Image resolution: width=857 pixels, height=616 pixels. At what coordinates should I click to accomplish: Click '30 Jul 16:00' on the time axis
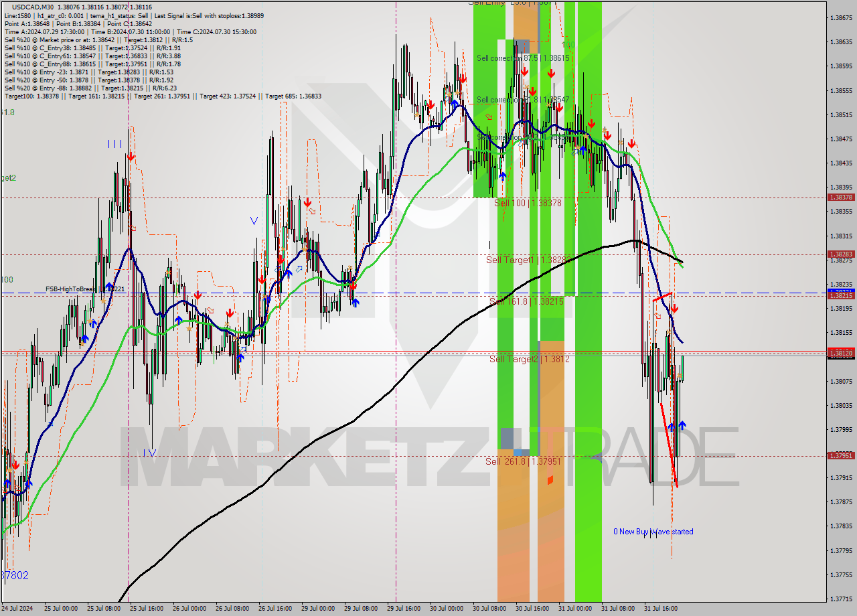532,609
